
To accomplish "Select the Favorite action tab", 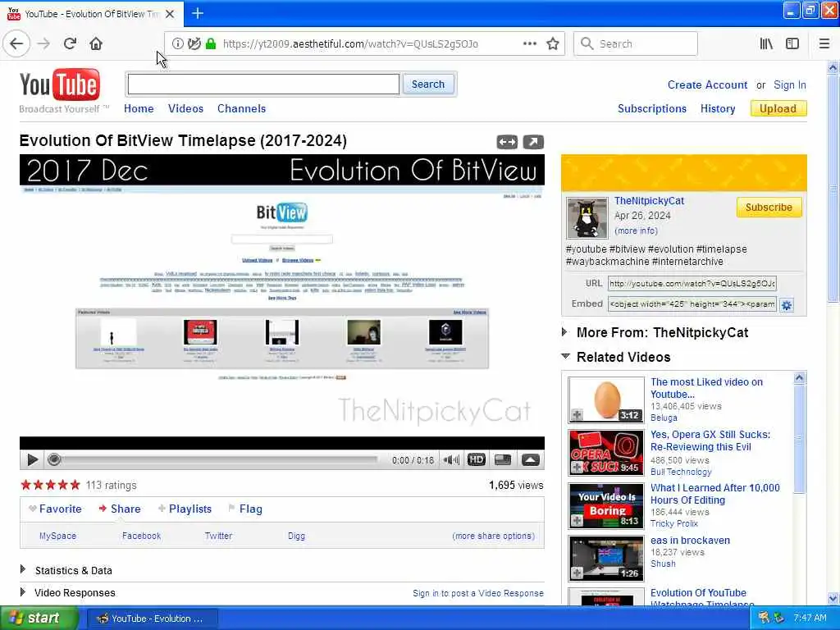I will coord(56,509).
